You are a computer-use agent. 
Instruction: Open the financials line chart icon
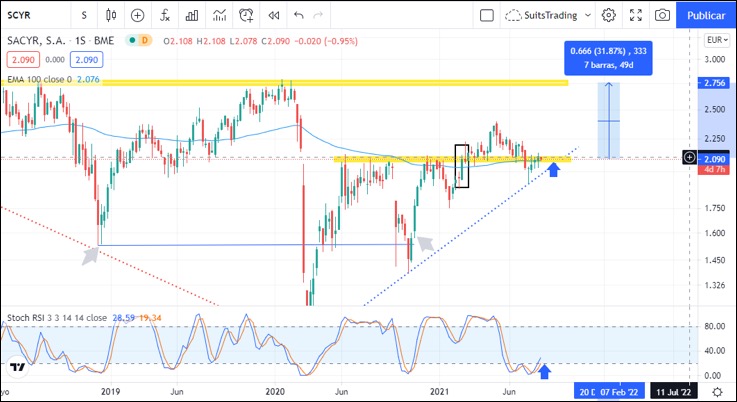[219, 15]
